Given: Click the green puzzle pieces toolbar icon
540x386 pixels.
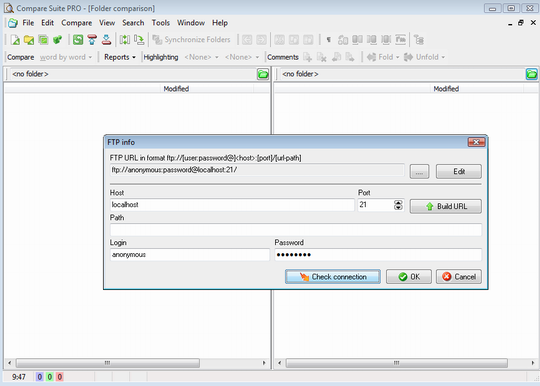Looking at the screenshot, I should click(58, 40).
